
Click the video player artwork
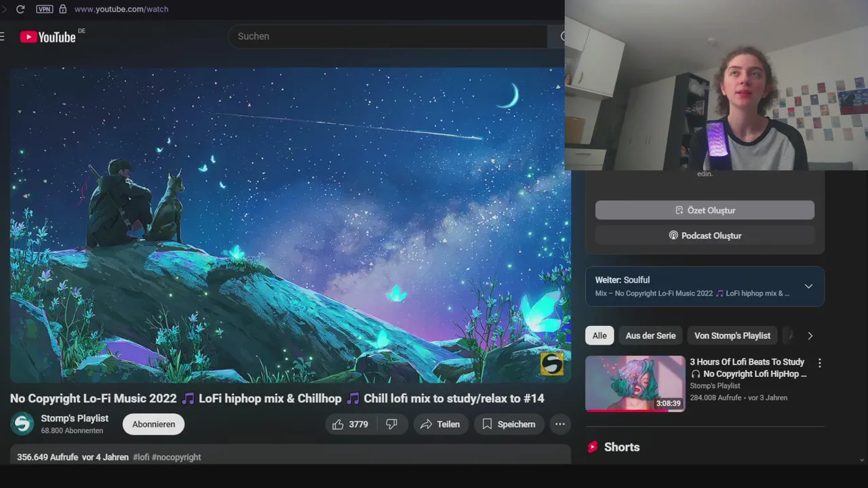click(x=290, y=225)
